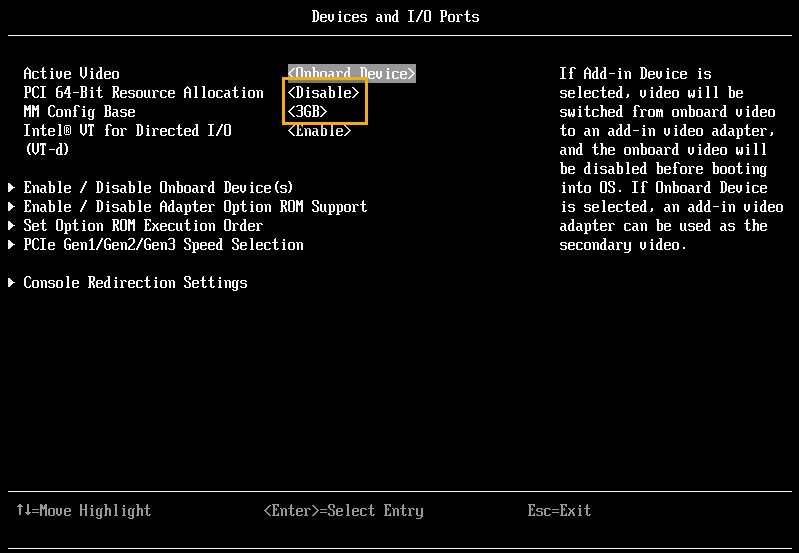Click the triangle before PCIe Speed Selection
This screenshot has height=553, width=799.
(12, 245)
